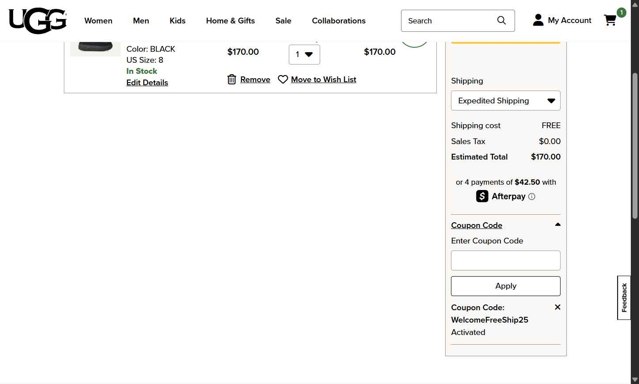Click the Estimated Total $170.00 amount
The height and width of the screenshot is (384, 639).
click(546, 157)
